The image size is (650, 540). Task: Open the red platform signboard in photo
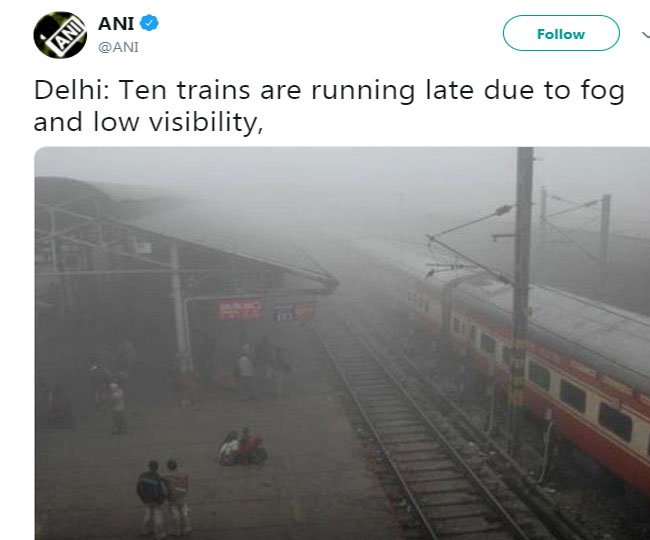coord(238,310)
